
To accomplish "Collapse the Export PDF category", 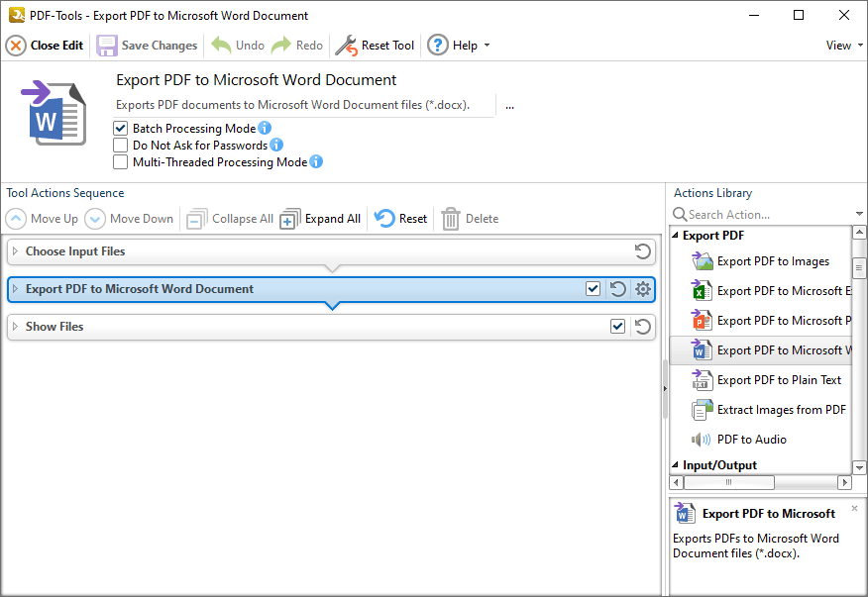I will (676, 236).
